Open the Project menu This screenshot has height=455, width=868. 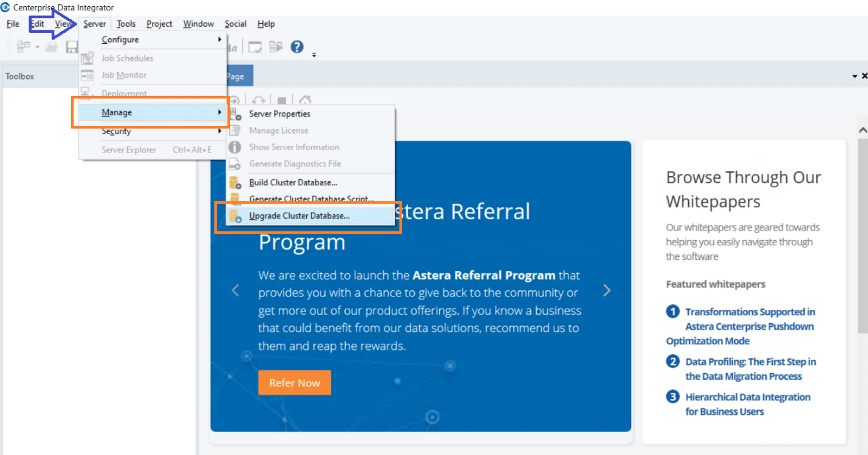160,24
